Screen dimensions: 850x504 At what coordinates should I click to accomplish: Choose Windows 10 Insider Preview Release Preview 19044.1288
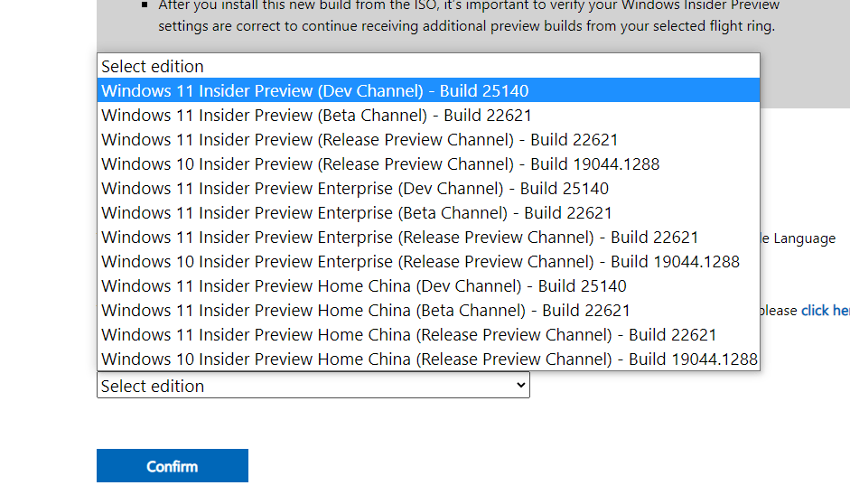coord(380,164)
